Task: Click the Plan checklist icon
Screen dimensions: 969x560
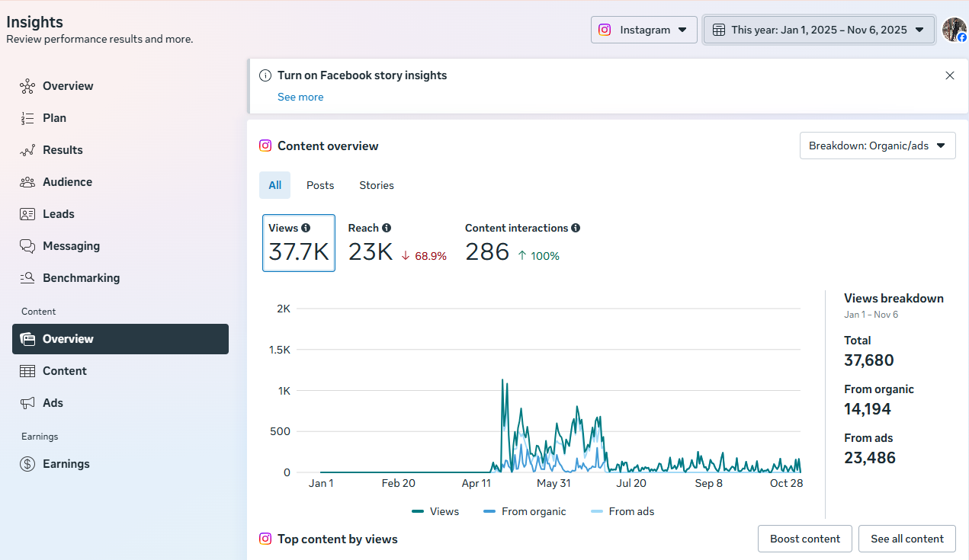Action: coord(27,118)
